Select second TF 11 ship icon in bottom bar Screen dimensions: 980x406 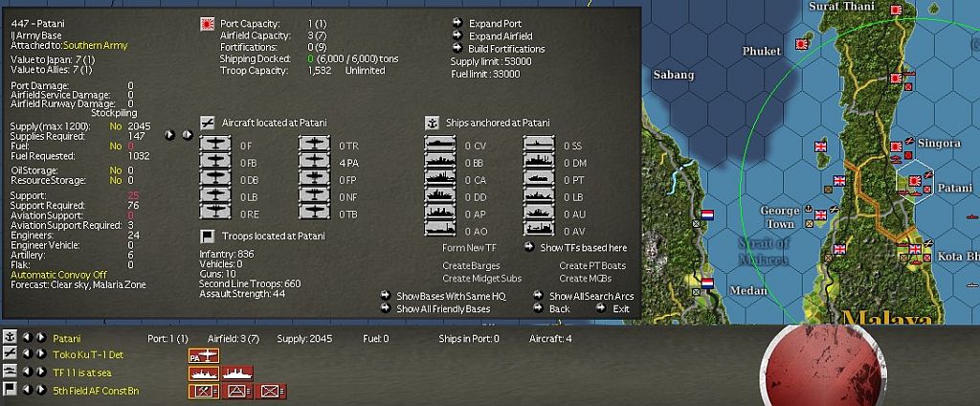point(237,373)
